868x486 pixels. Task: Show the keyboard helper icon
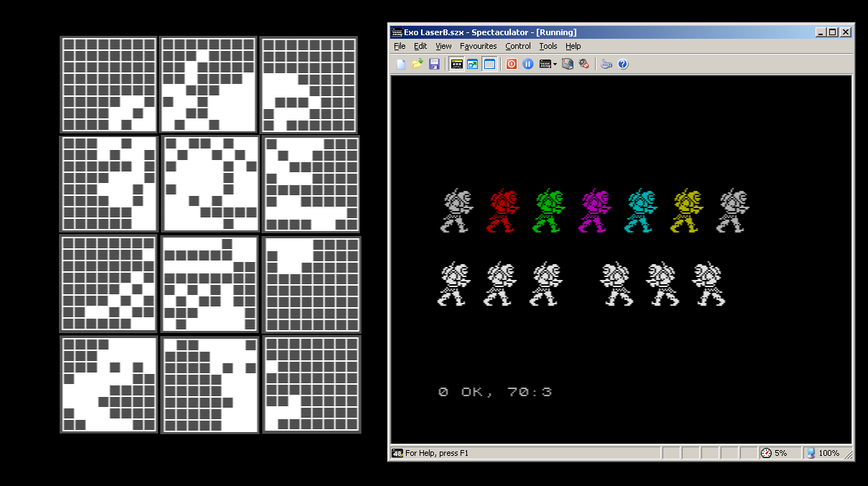[x=606, y=64]
